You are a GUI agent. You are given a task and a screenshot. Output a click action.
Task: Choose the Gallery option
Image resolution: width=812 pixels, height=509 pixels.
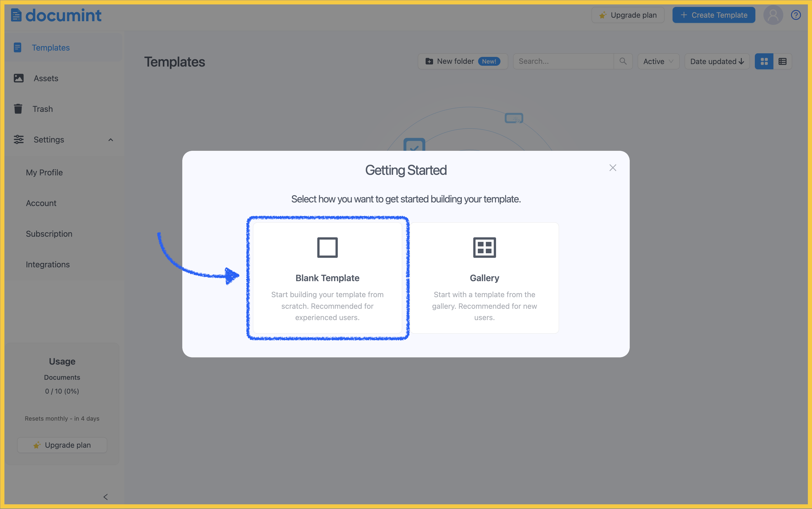coord(484,278)
